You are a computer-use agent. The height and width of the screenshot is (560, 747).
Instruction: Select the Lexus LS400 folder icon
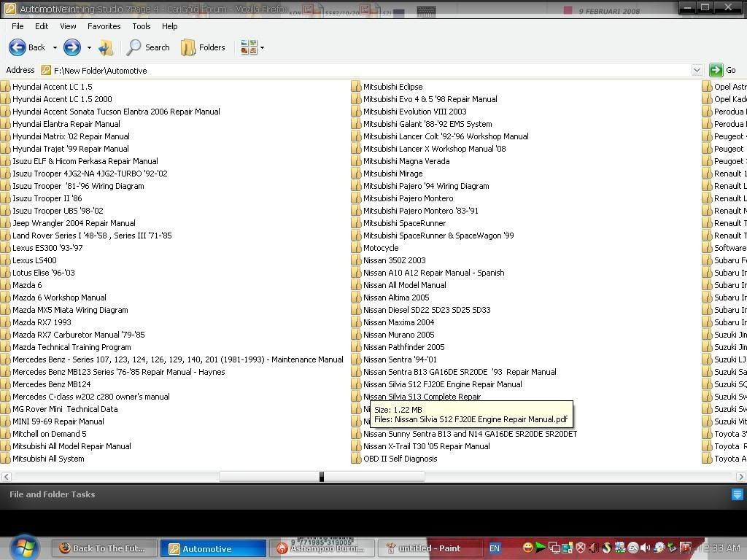tap(5, 260)
